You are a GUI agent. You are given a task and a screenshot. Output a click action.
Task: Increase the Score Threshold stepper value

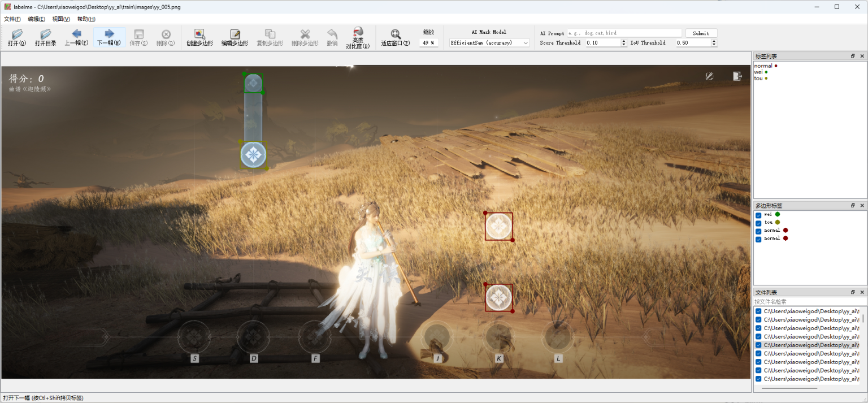[x=624, y=41]
